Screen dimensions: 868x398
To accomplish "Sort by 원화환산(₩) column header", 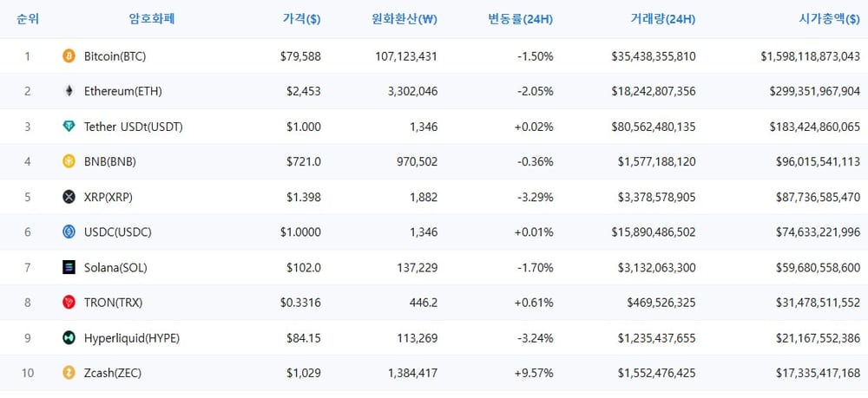I will [x=404, y=19].
